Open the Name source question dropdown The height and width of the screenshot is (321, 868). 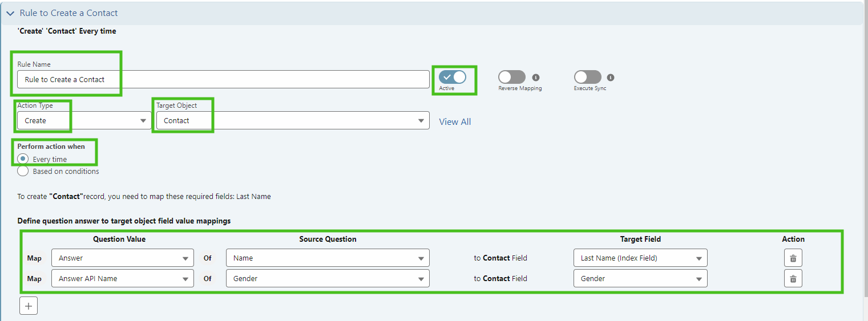coord(328,258)
